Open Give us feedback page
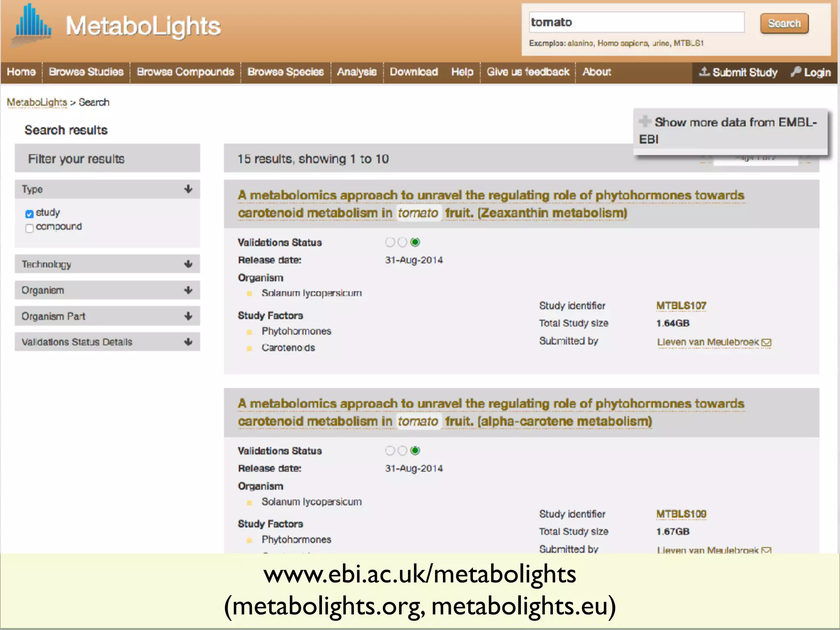This screenshot has height=630, width=840. (x=528, y=72)
